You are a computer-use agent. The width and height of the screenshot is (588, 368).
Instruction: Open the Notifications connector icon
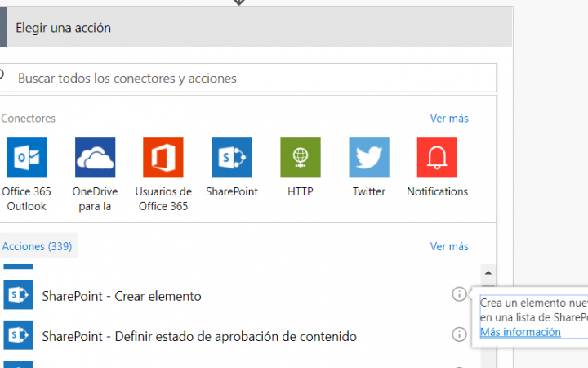click(x=437, y=157)
